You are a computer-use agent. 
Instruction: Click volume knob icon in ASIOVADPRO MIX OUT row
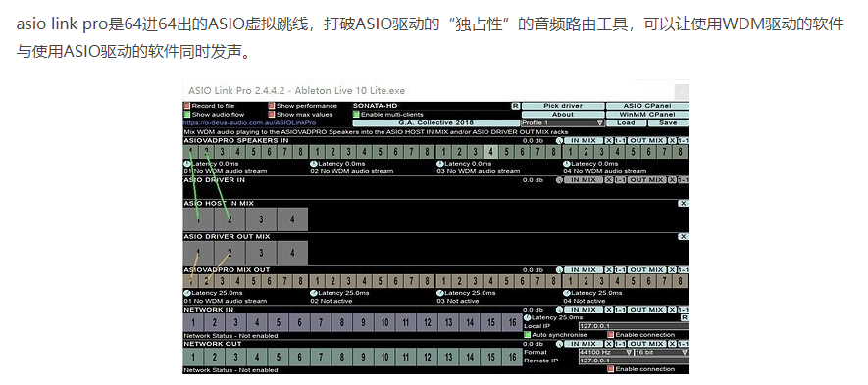[559, 270]
